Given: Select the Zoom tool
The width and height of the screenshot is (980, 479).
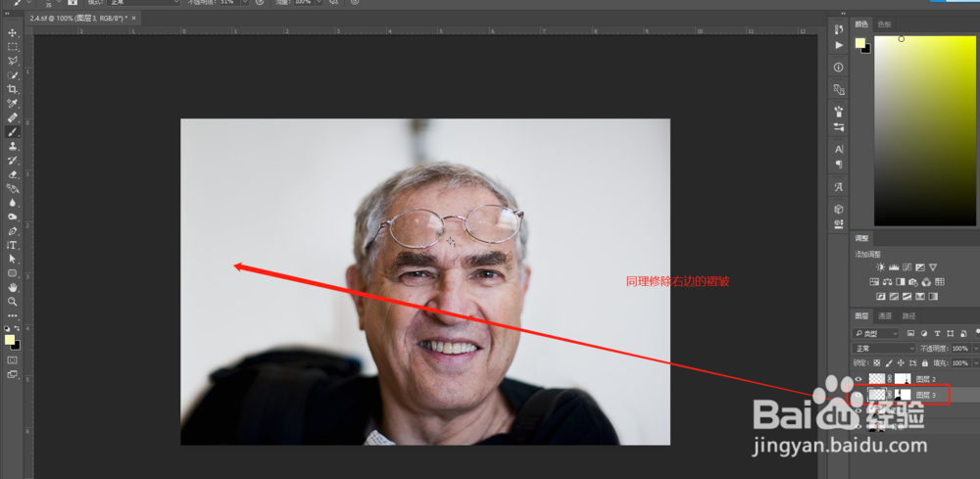Looking at the screenshot, I should point(12,302).
